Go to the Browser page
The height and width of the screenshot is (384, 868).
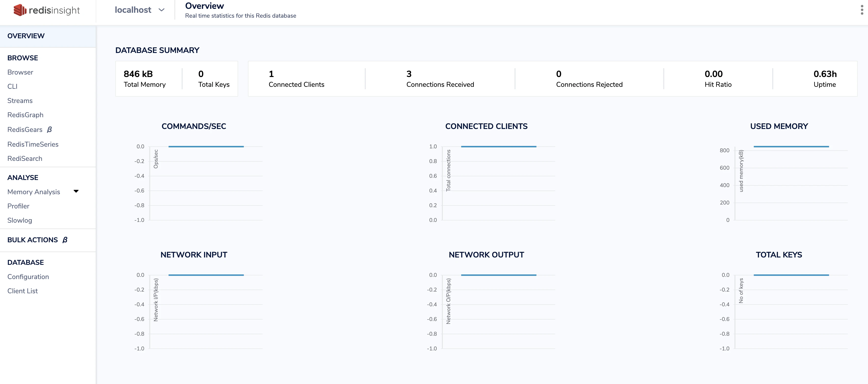[20, 72]
